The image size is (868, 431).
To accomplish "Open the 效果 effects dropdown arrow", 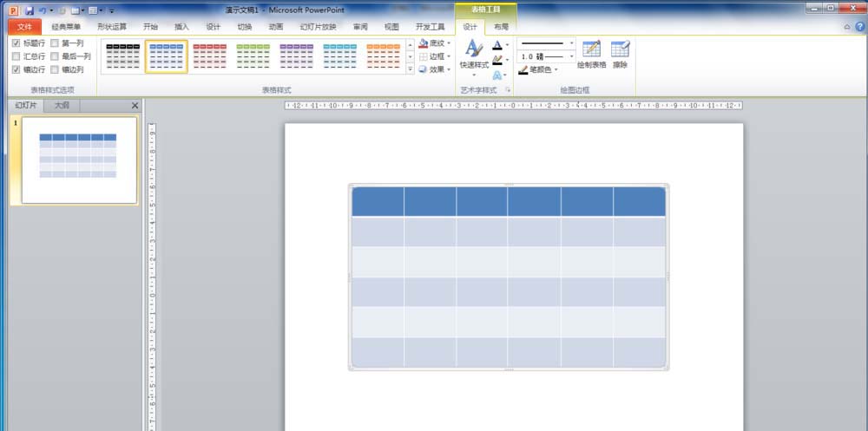I will click(449, 69).
